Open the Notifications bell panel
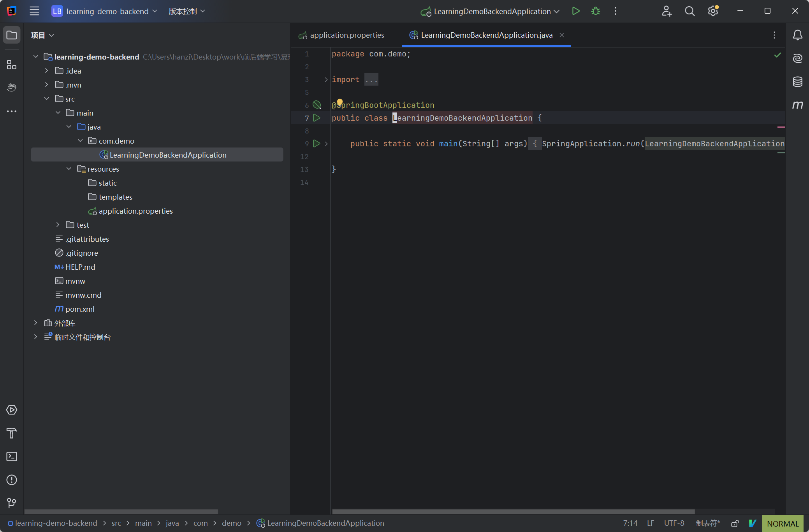Screen dimensions: 809x532 click(797, 35)
